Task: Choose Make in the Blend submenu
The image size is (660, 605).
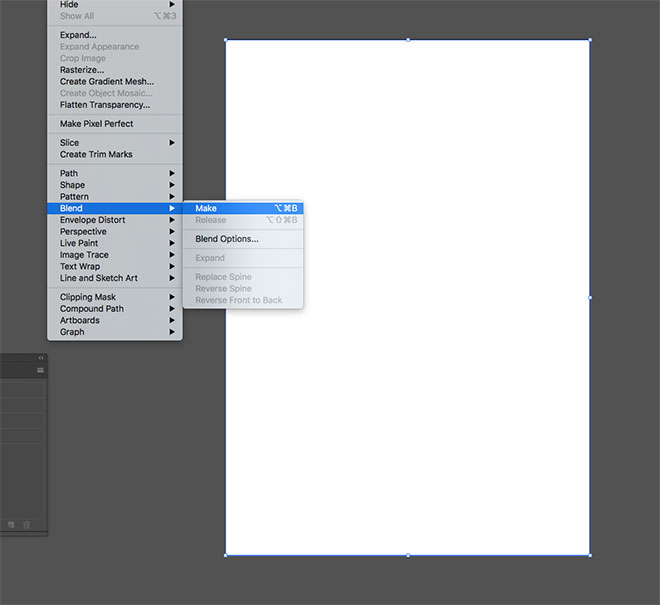Action: click(243, 208)
